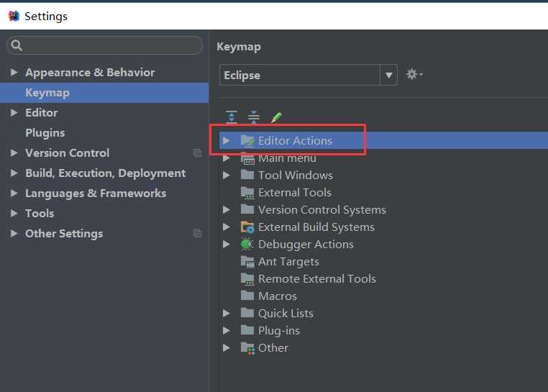The width and height of the screenshot is (548, 392).
Task: Click the IntelliJ logo in title bar
Action: [x=14, y=16]
